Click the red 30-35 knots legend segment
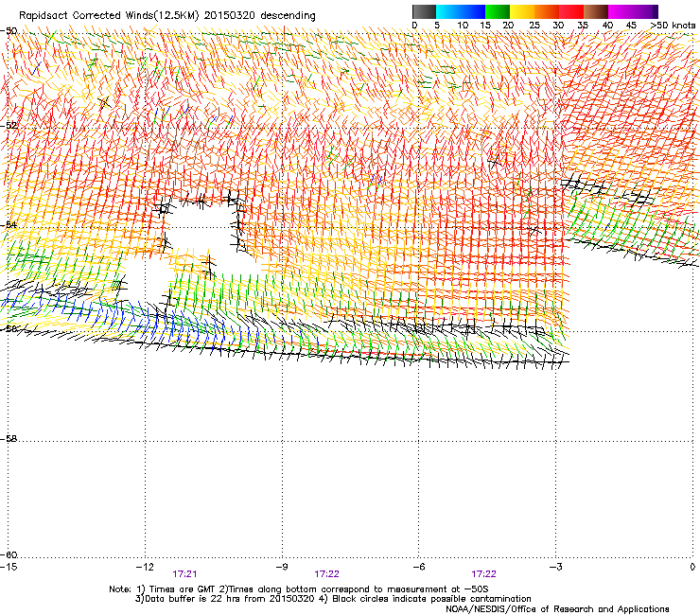 point(571,11)
